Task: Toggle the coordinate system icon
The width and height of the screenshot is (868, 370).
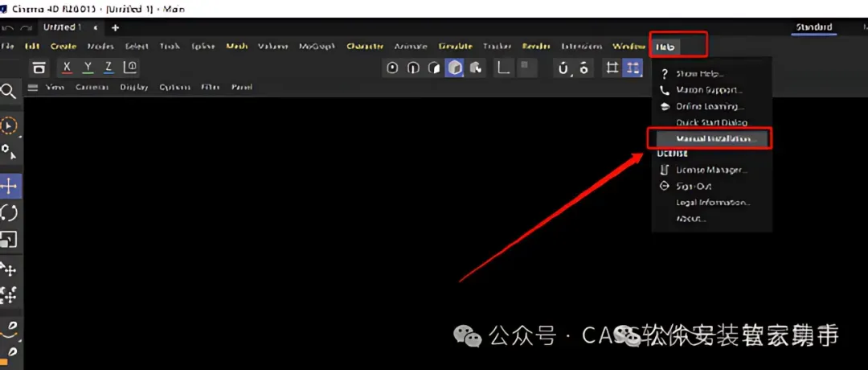Action: (129, 68)
